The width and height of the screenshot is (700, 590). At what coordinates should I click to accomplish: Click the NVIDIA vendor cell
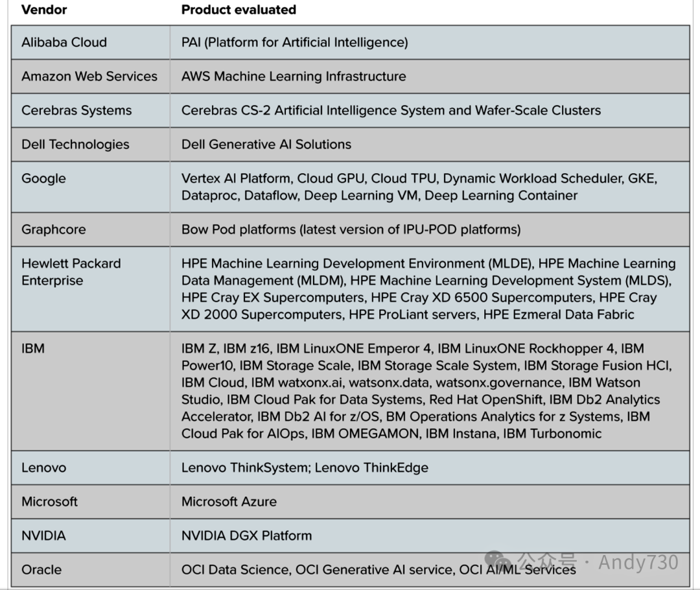click(91, 536)
